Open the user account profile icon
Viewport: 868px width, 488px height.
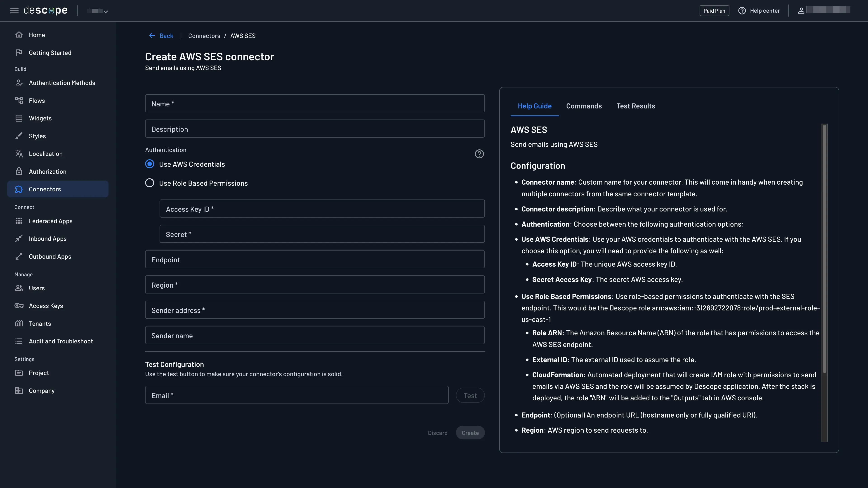(x=802, y=10)
